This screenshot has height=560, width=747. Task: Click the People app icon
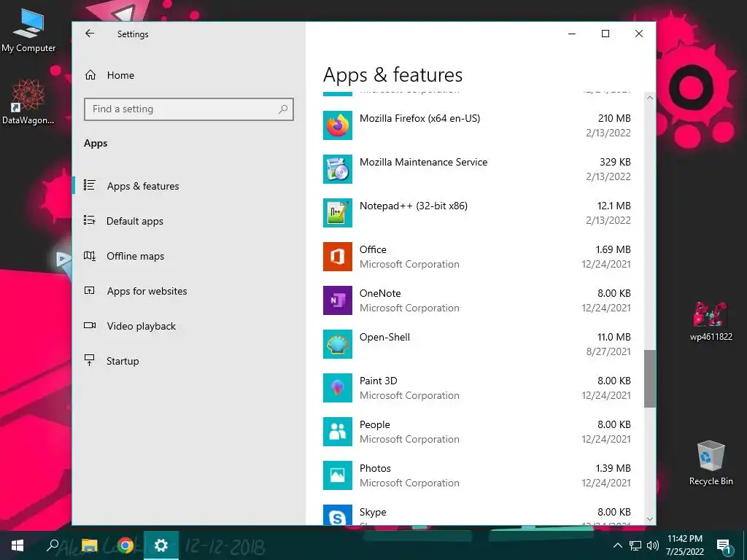(337, 432)
